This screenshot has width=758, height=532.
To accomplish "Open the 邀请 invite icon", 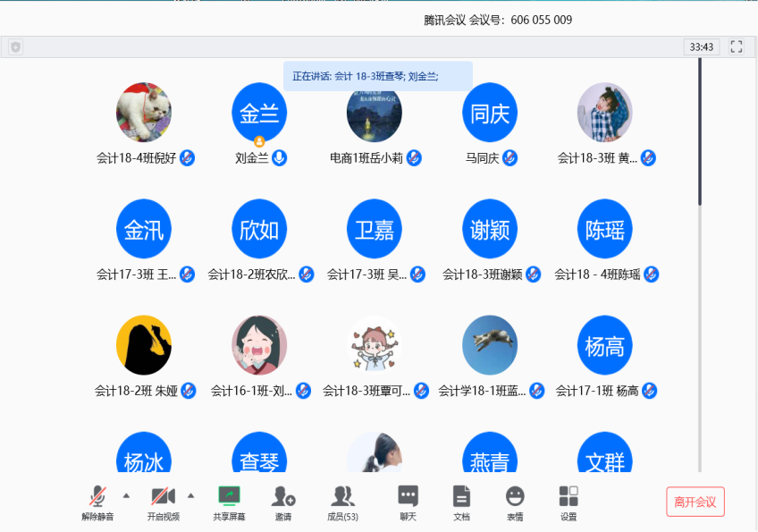I will coord(283,497).
